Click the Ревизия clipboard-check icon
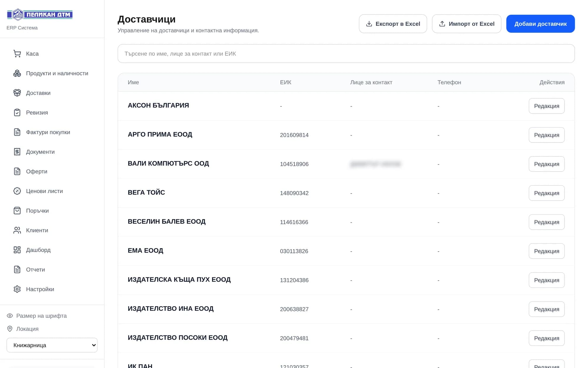This screenshot has height=368, width=588. click(17, 112)
